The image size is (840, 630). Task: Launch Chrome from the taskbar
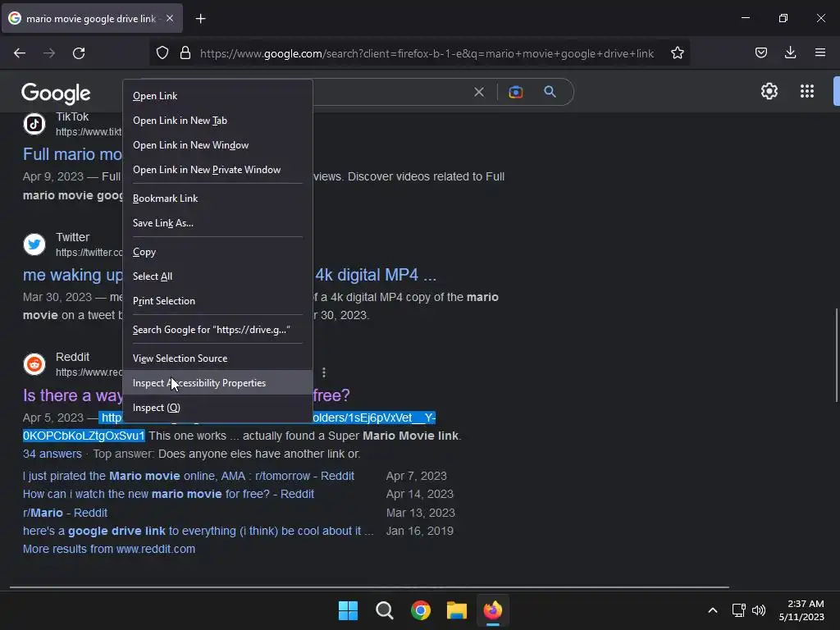tap(421, 610)
